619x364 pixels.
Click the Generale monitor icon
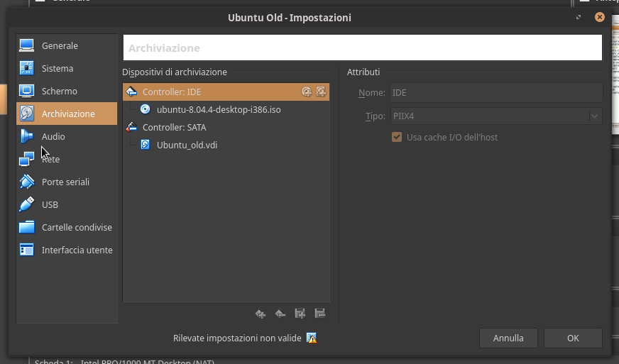pos(27,45)
